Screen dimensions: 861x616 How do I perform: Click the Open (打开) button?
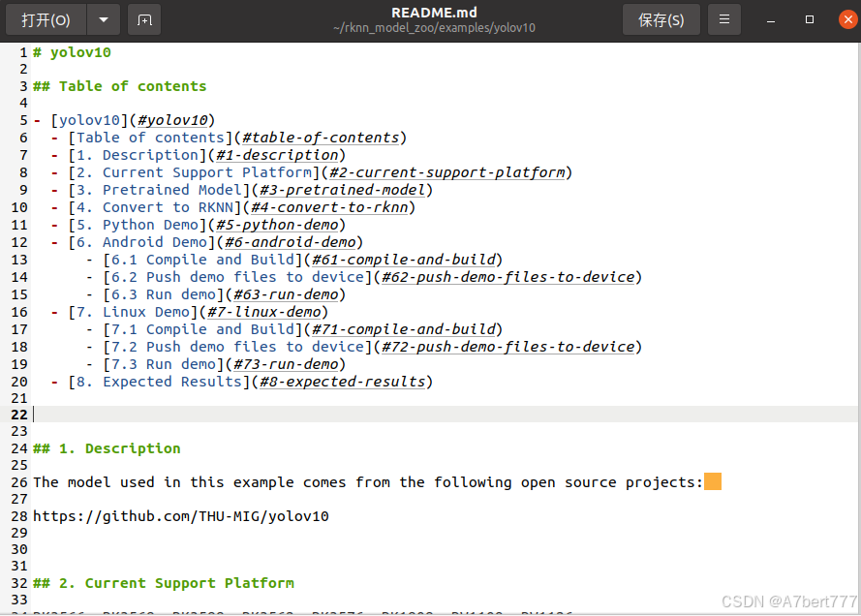click(x=46, y=20)
